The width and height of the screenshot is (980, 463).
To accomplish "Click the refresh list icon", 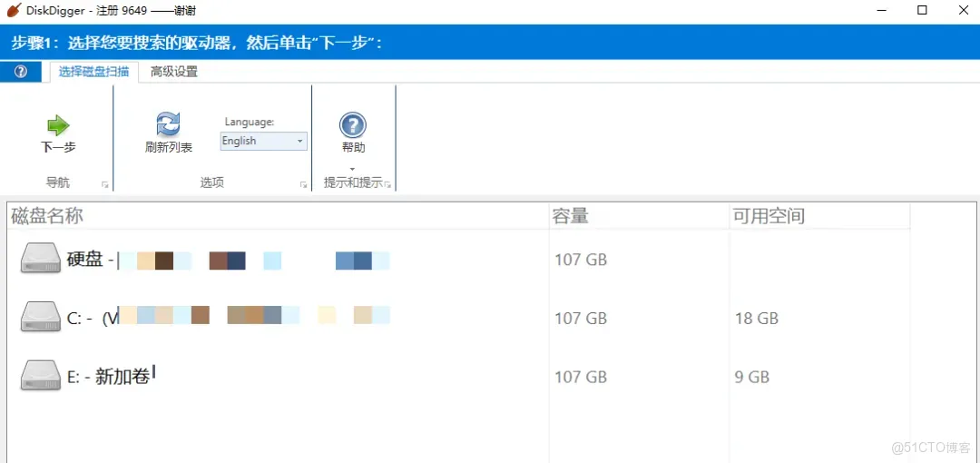I will click(x=168, y=123).
